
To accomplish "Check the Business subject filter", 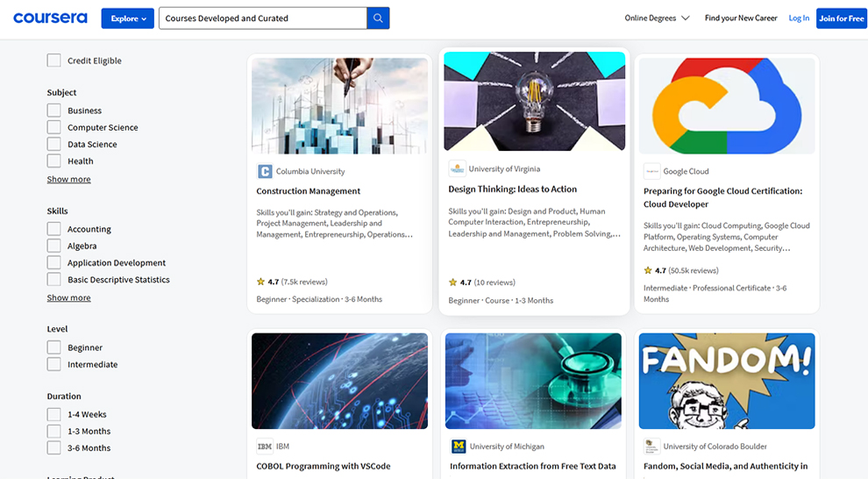I will (53, 111).
